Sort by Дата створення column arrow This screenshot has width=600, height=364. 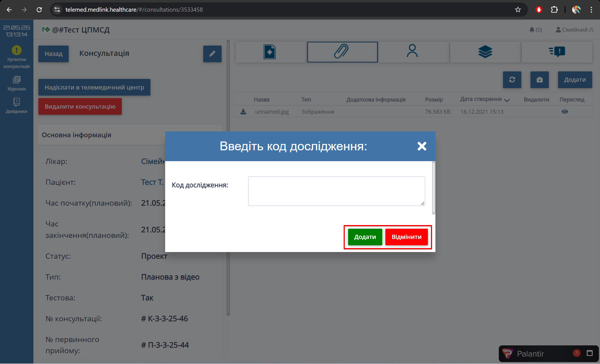click(507, 100)
